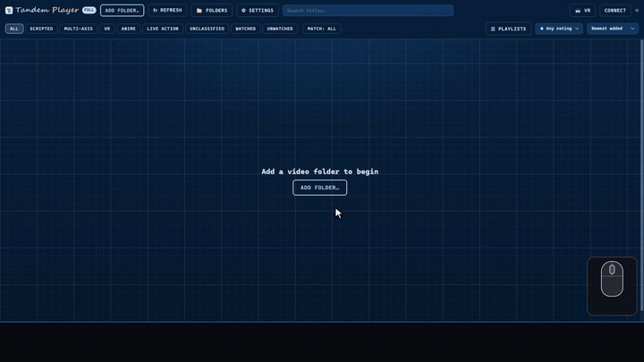The image size is (644, 362).
Task: Click the mouse indicator overlay widget
Action: coord(612,286)
